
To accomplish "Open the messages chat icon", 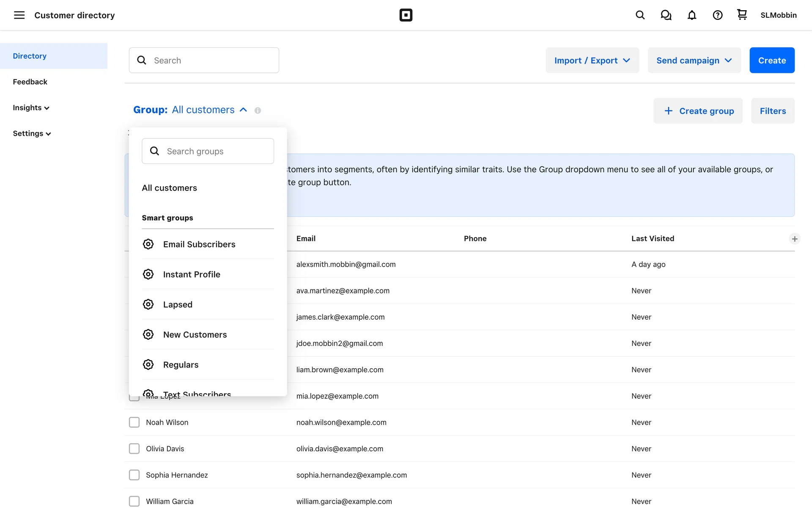I will pyautogui.click(x=666, y=15).
